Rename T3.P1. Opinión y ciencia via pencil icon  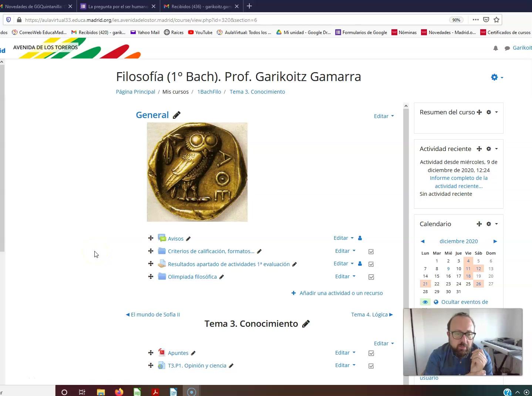(x=231, y=366)
